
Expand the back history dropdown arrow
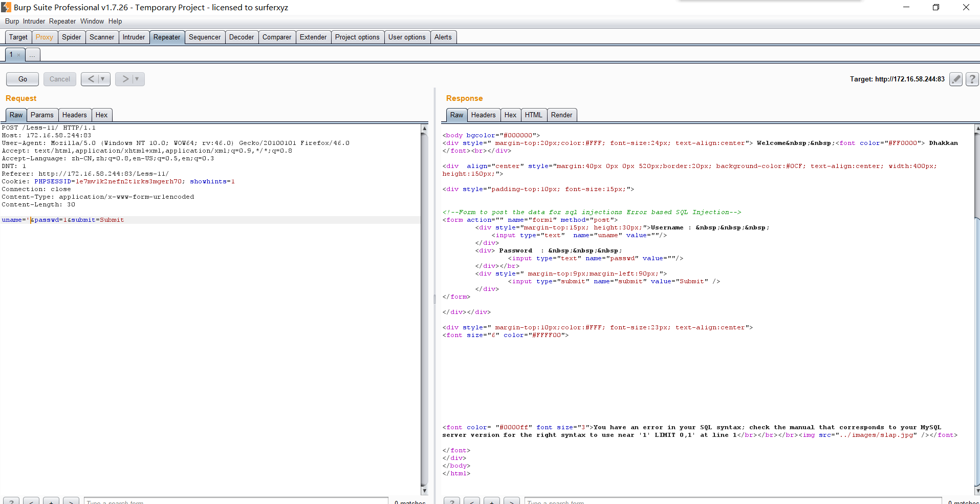coord(103,79)
